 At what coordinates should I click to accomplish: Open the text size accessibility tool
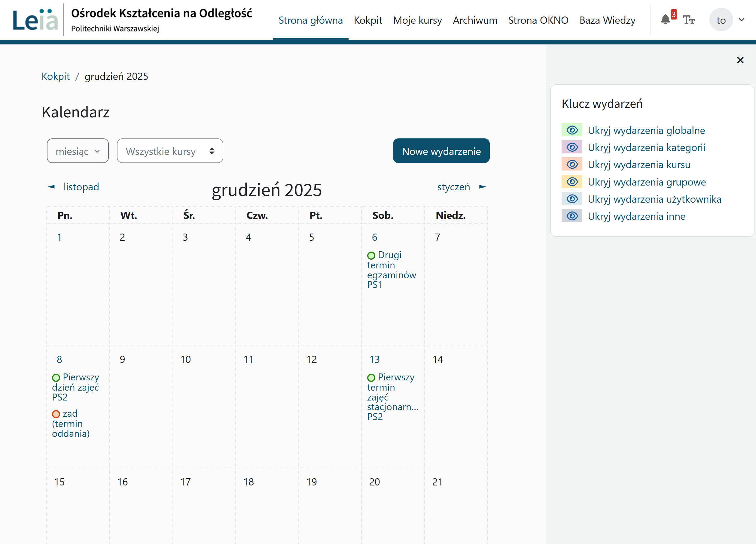[x=689, y=20]
